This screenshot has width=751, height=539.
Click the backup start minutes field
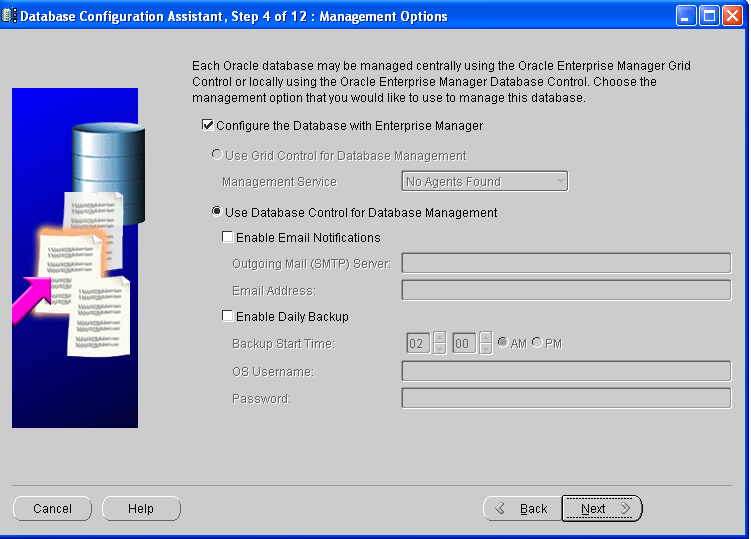pyautogui.click(x=464, y=343)
